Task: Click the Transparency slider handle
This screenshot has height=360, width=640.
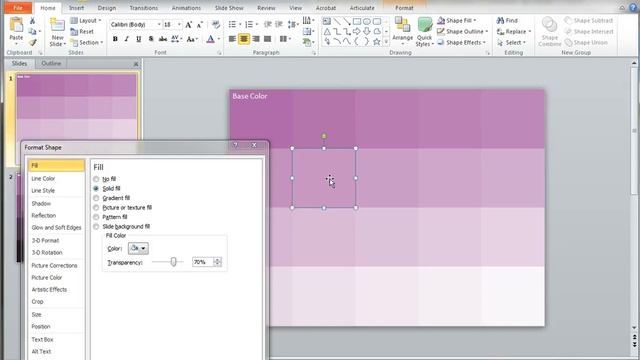Action: (173, 262)
